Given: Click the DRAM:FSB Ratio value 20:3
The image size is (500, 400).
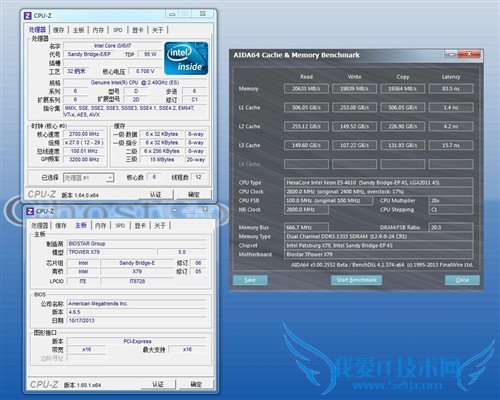Looking at the screenshot, I should [x=451, y=227].
